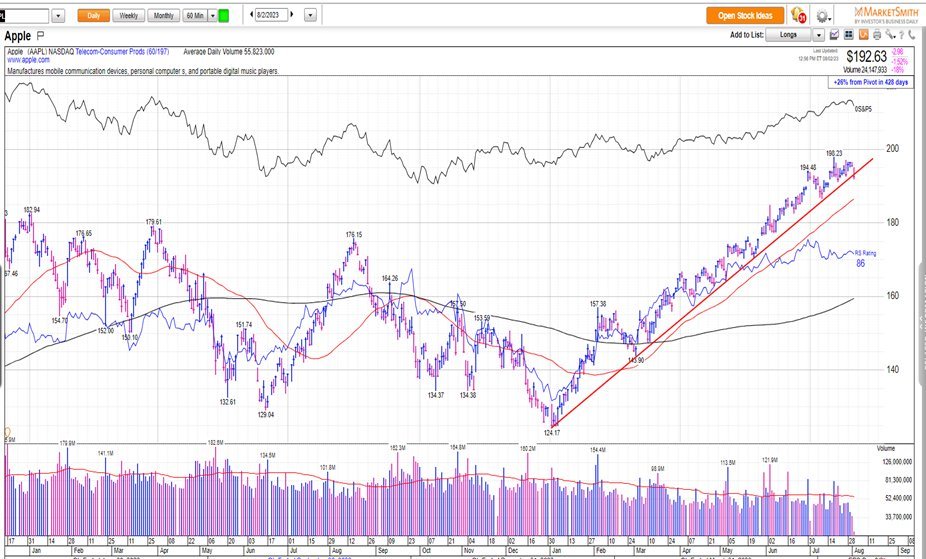The width and height of the screenshot is (926, 559).
Task: Switch to the multi-panel grid layout icon
Action: pos(849,35)
